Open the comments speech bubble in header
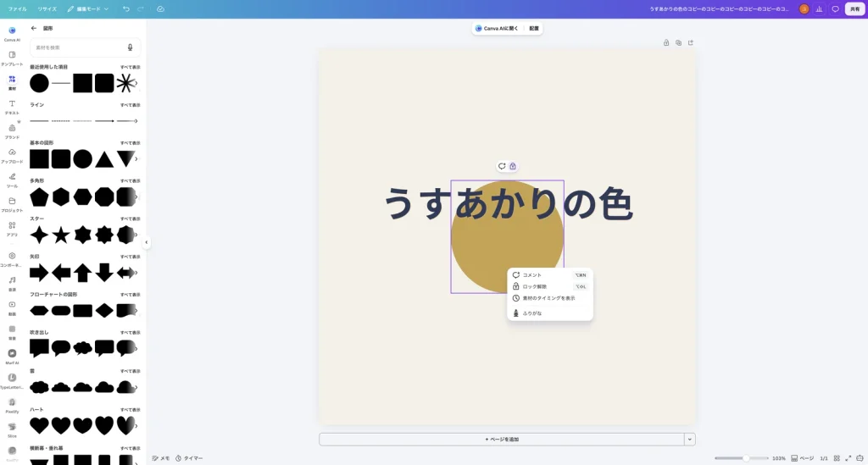Screen dimensions: 868x465 coord(835,8)
